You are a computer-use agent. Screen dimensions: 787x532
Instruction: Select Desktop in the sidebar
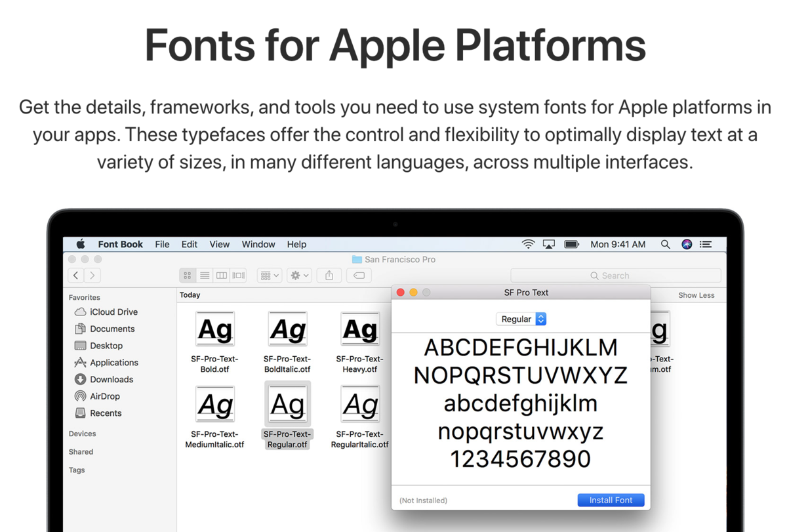tap(99, 346)
